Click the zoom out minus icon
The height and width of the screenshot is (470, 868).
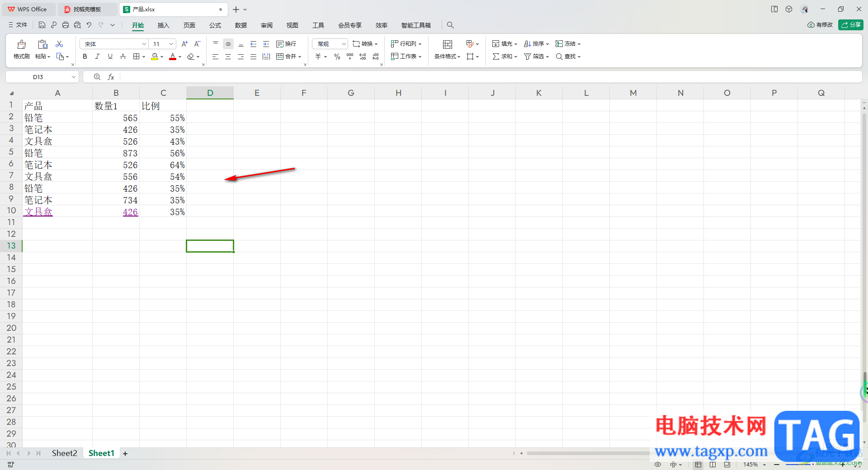(x=777, y=465)
